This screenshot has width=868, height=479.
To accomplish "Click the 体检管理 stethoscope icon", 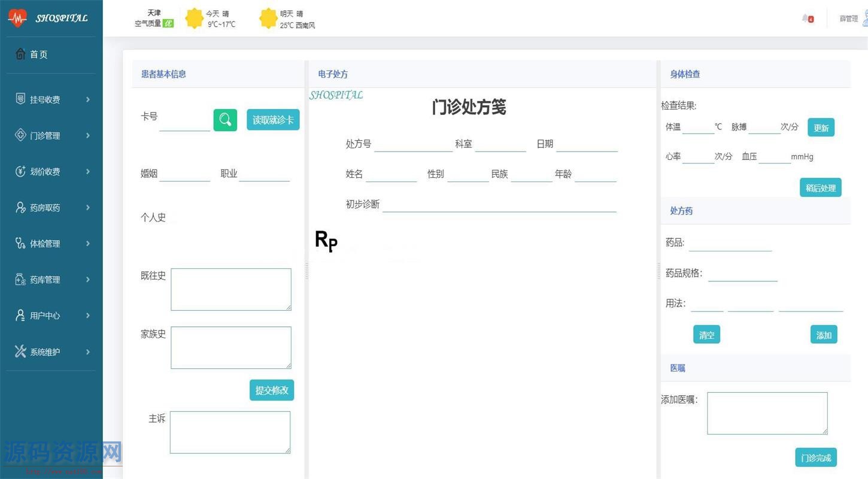I will (x=20, y=243).
